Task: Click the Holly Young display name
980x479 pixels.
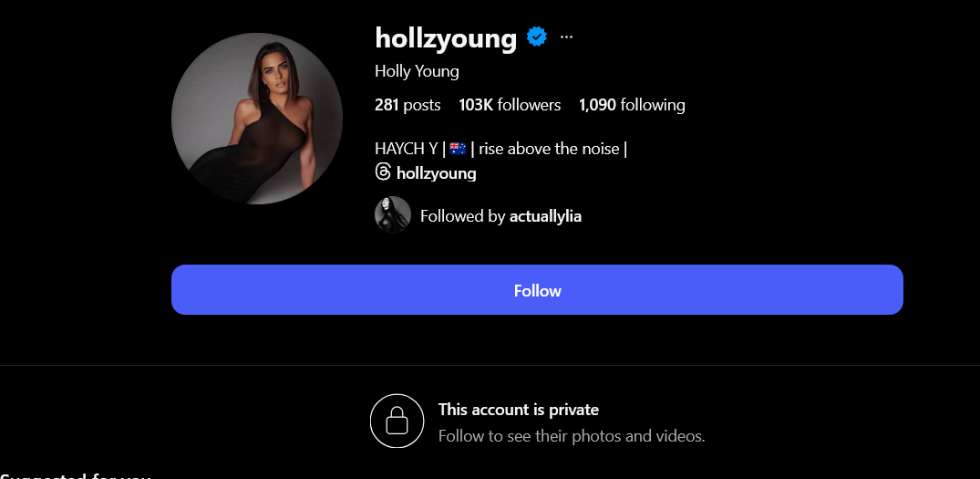Action: pyautogui.click(x=417, y=71)
